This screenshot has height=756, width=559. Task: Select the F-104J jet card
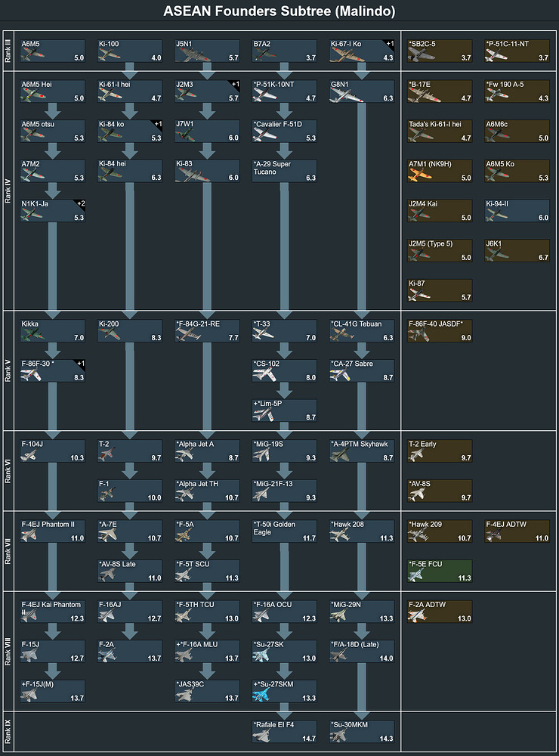(x=53, y=451)
